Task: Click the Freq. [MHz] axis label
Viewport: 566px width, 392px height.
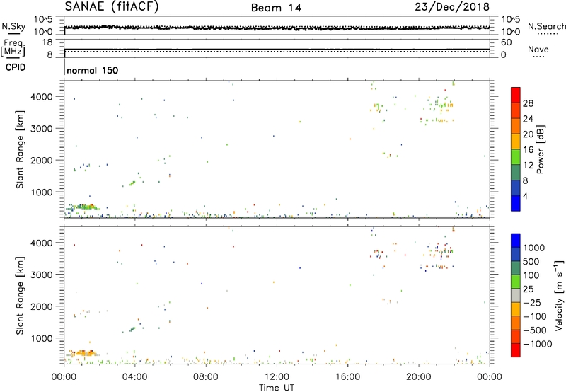Action: point(13,48)
